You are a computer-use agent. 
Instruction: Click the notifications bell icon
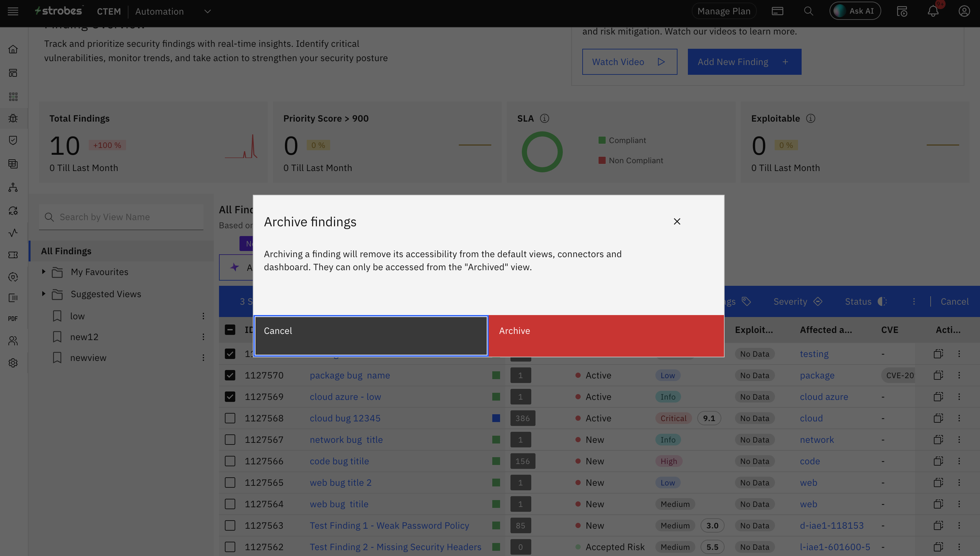click(x=933, y=11)
